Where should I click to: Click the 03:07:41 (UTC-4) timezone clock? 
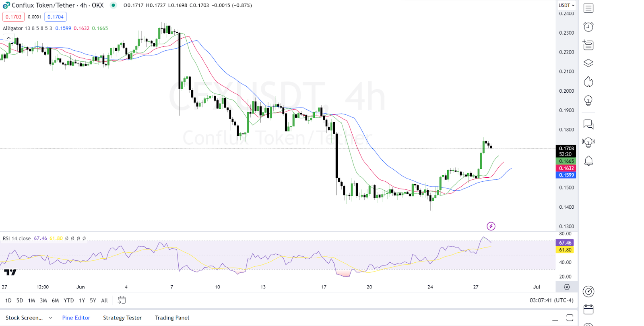(x=551, y=300)
